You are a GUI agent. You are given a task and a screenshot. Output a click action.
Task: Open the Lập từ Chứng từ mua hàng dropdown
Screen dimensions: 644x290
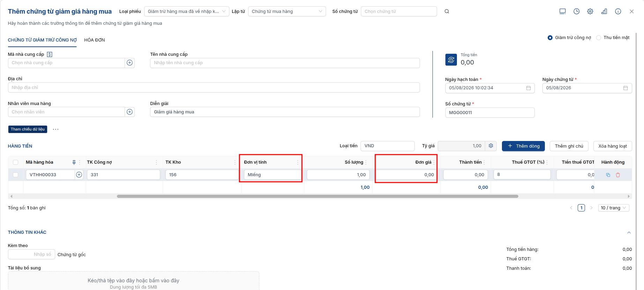tap(287, 12)
